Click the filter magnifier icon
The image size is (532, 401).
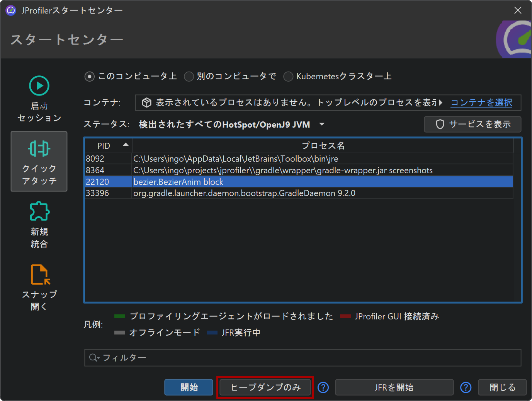(93, 358)
